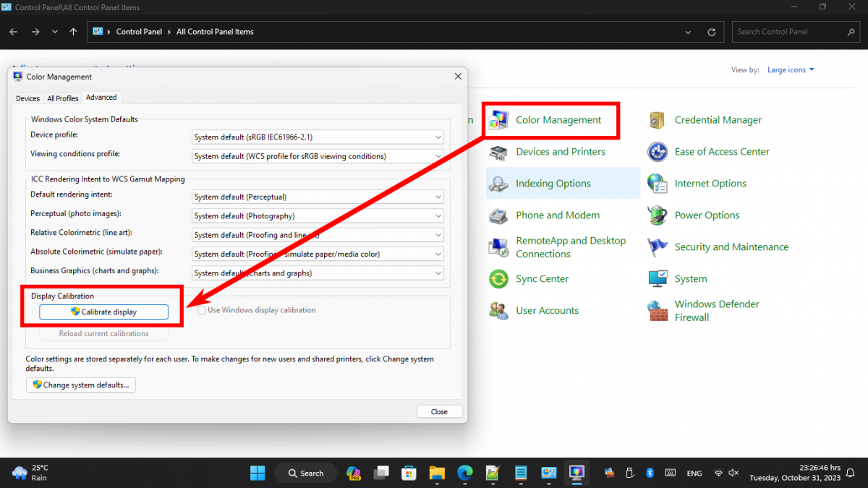Viewport: 868px width, 488px height.
Task: Click Reload current calibrations button
Action: pyautogui.click(x=104, y=333)
